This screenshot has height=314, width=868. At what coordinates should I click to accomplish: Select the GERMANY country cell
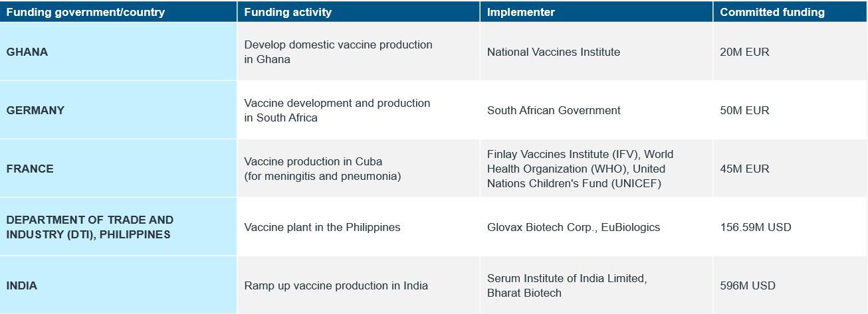click(118, 110)
